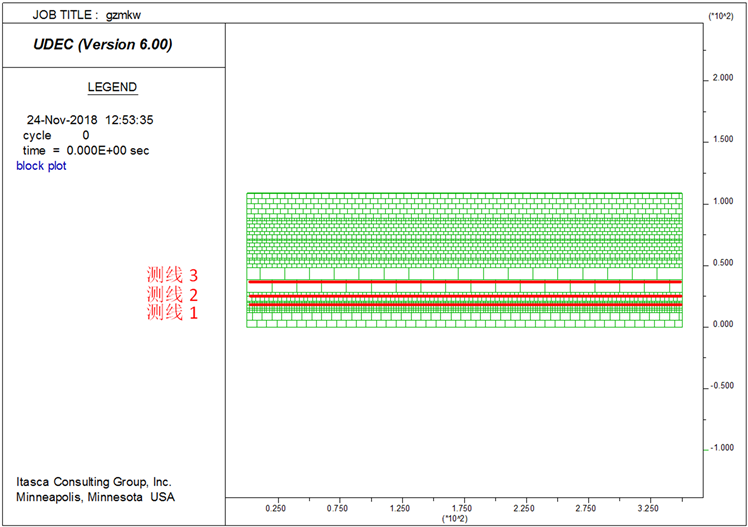748x527 pixels.
Task: Click the -1.000 tick on vertical axis
Action: coord(724,448)
